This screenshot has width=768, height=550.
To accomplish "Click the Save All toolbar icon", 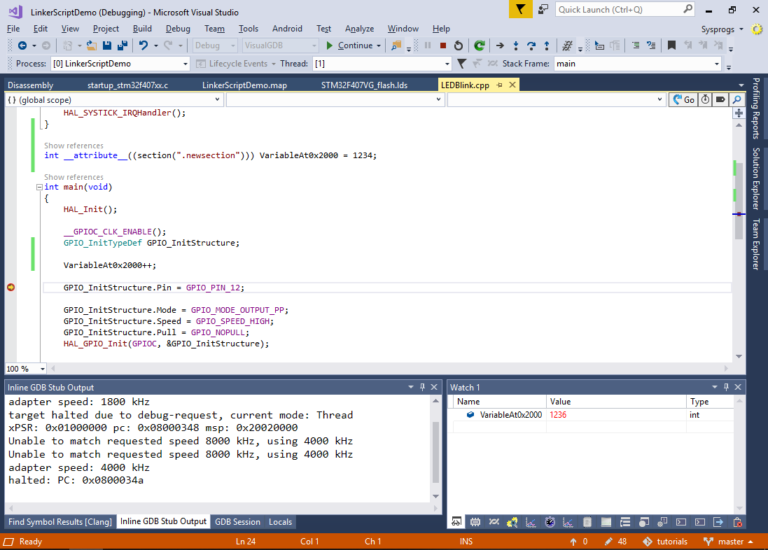I will (x=123, y=46).
